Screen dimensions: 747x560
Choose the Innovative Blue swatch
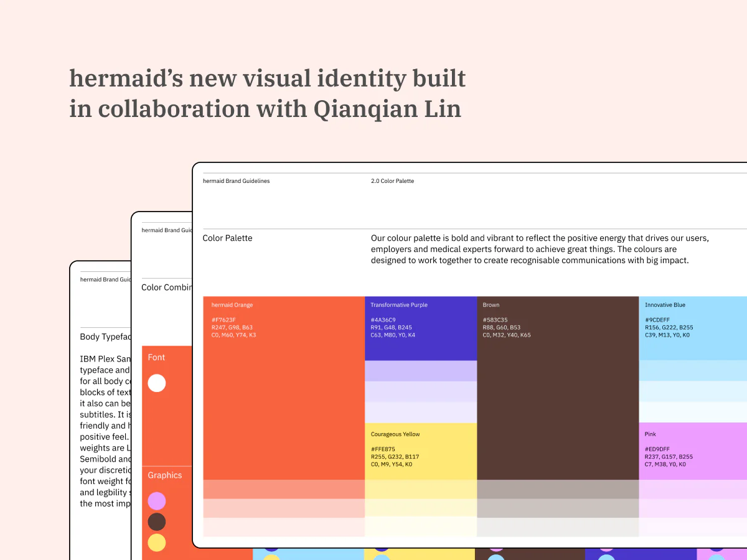pos(693,329)
